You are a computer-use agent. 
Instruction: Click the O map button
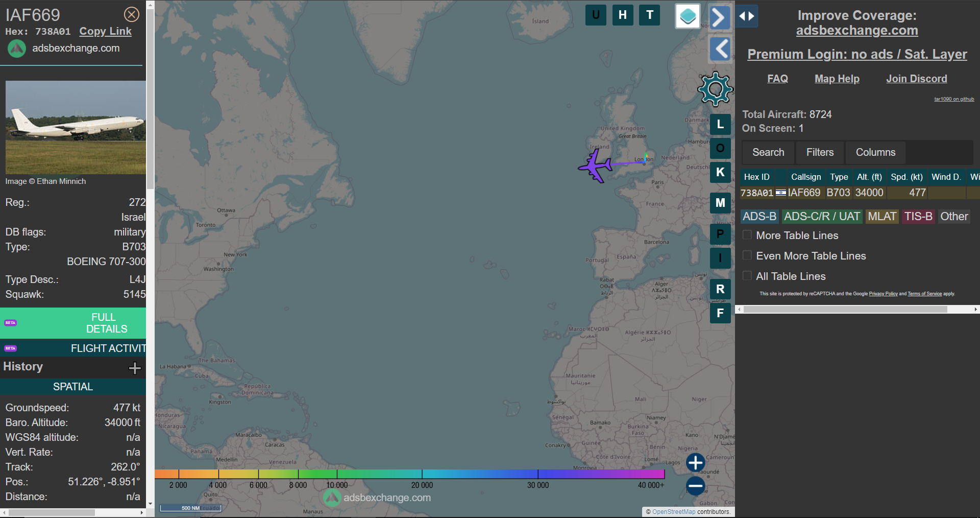[x=720, y=148]
